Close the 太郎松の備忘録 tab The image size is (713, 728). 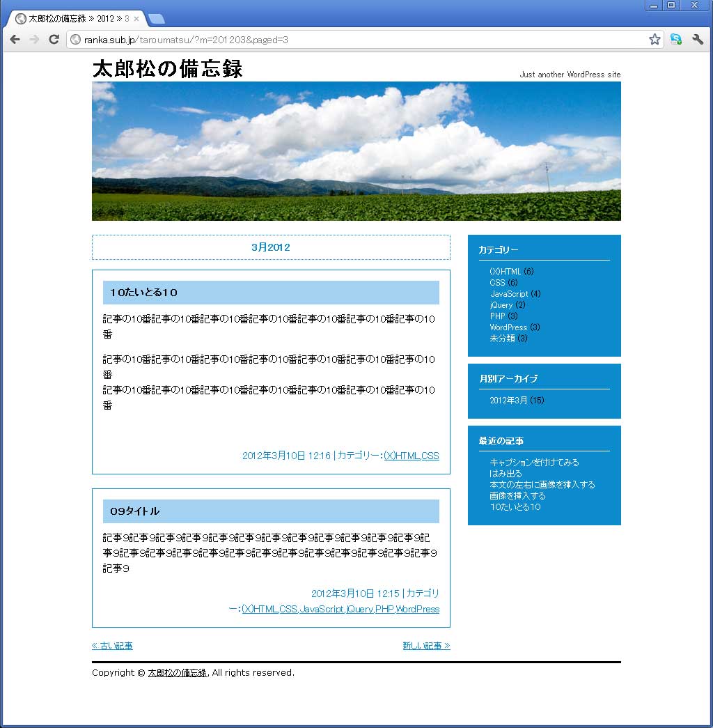[x=136, y=19]
